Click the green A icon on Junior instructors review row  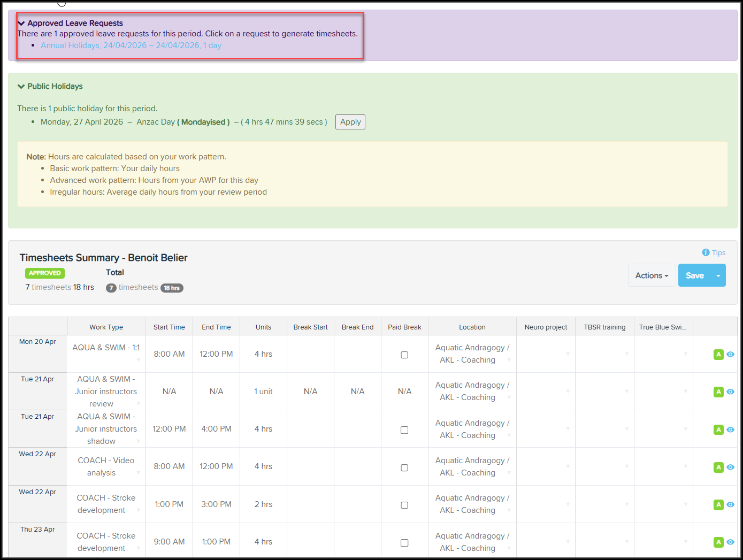click(718, 392)
